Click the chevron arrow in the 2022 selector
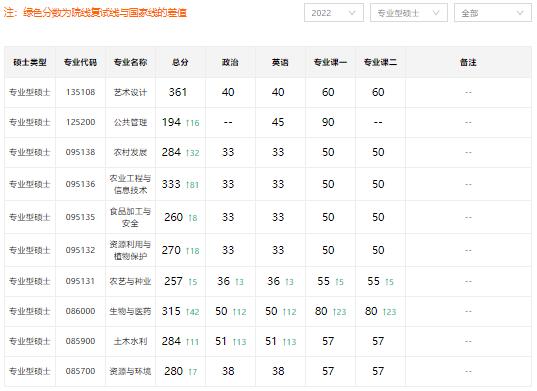 click(x=352, y=13)
